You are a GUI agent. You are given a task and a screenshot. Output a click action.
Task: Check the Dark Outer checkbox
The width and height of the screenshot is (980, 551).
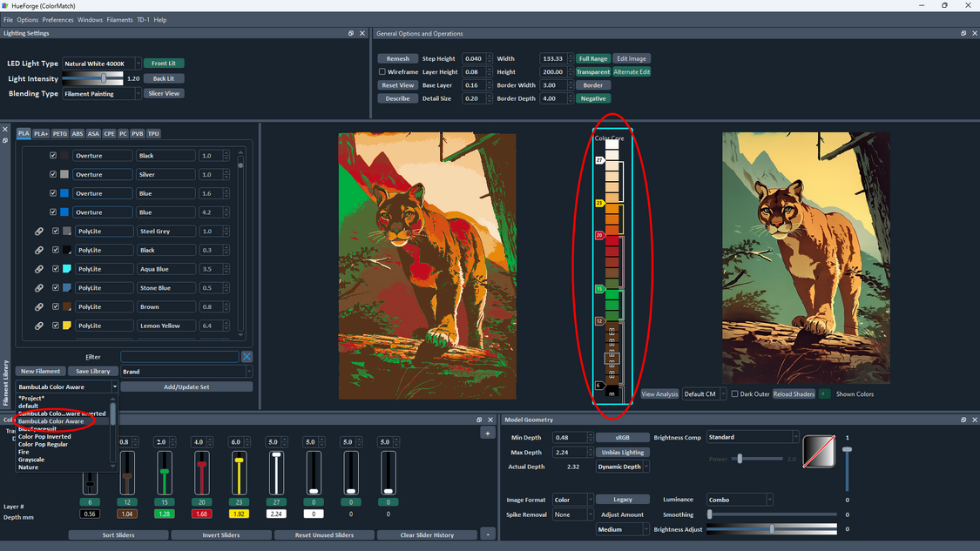(736, 393)
